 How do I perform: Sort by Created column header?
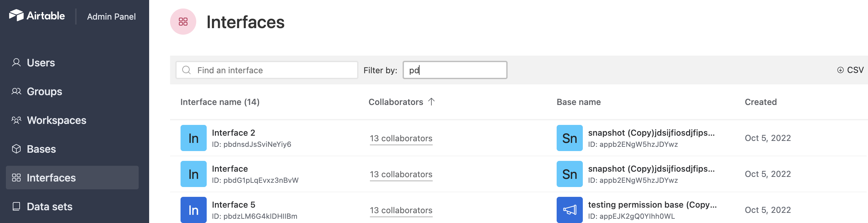coord(760,102)
